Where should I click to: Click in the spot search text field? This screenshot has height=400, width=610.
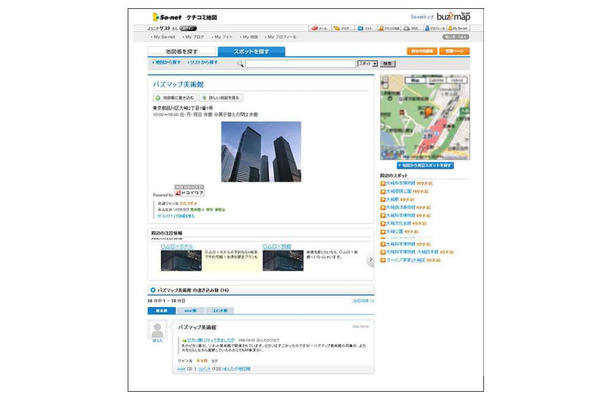click(300, 63)
